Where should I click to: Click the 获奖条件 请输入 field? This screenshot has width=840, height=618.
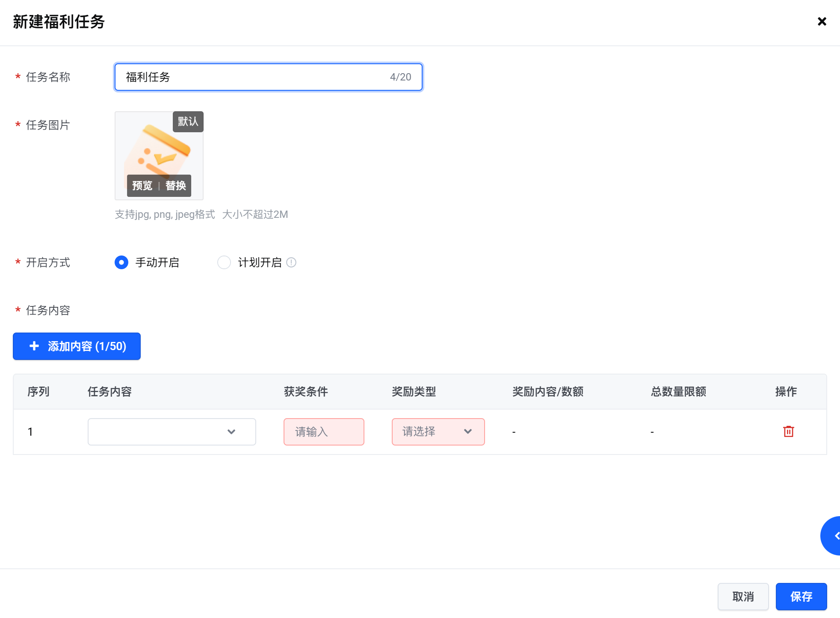point(324,432)
